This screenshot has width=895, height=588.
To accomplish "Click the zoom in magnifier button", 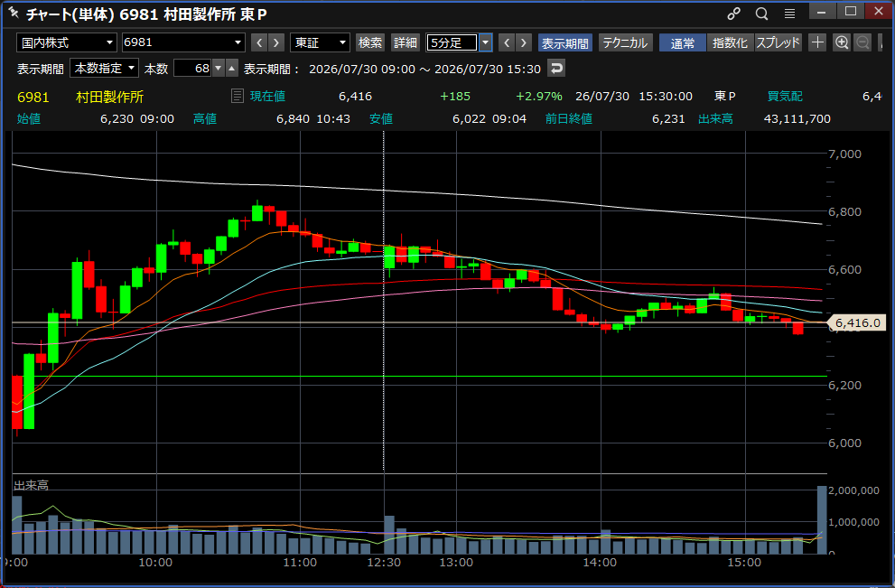I will [x=842, y=42].
